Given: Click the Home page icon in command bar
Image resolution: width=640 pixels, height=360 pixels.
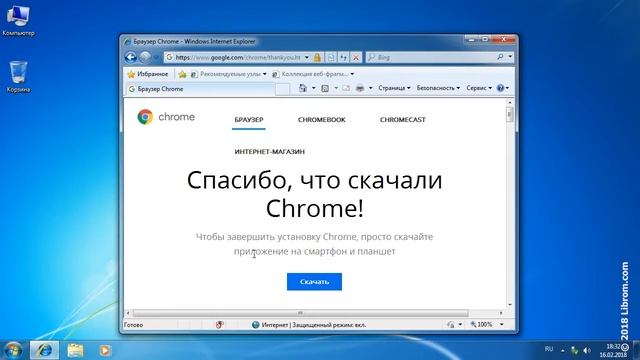Looking at the screenshot, I should [302, 88].
